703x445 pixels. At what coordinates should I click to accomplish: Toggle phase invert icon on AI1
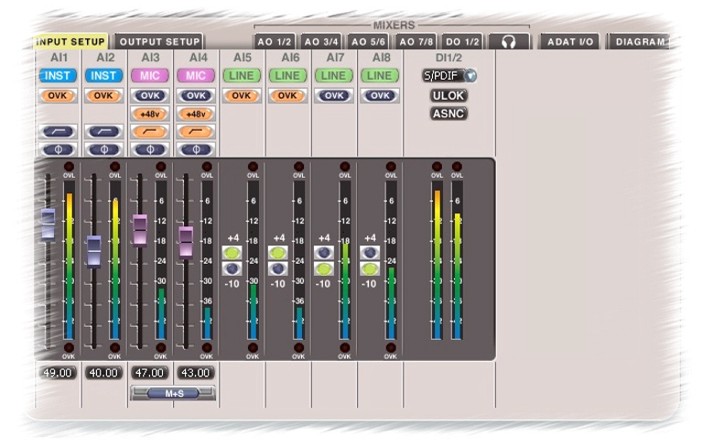tap(58, 149)
